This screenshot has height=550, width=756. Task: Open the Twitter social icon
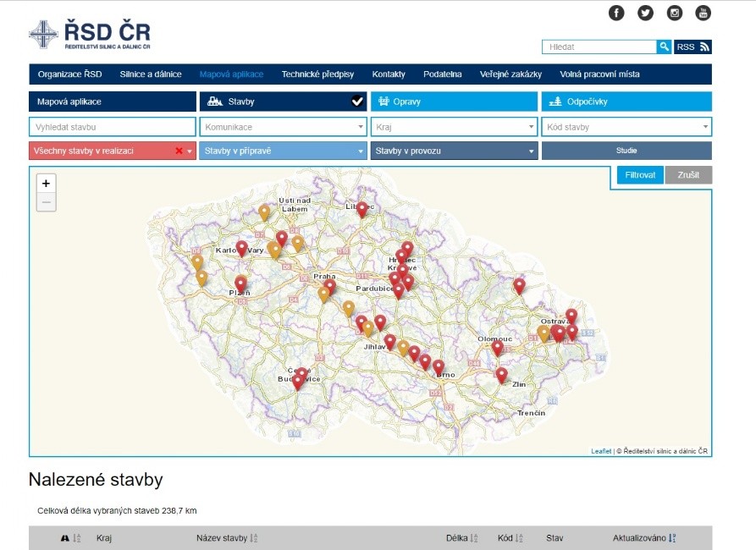645,13
